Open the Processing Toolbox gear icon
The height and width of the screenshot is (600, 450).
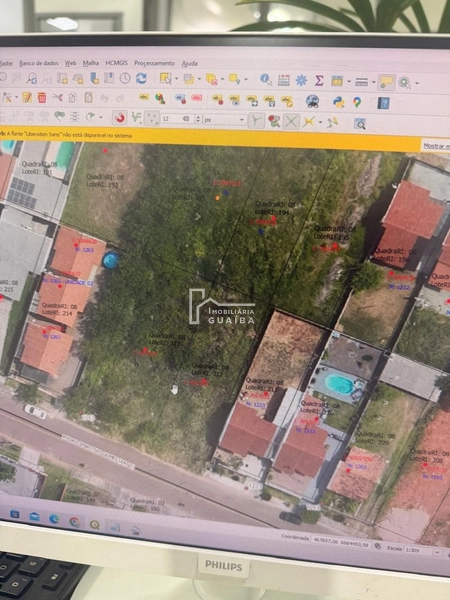pos(301,80)
